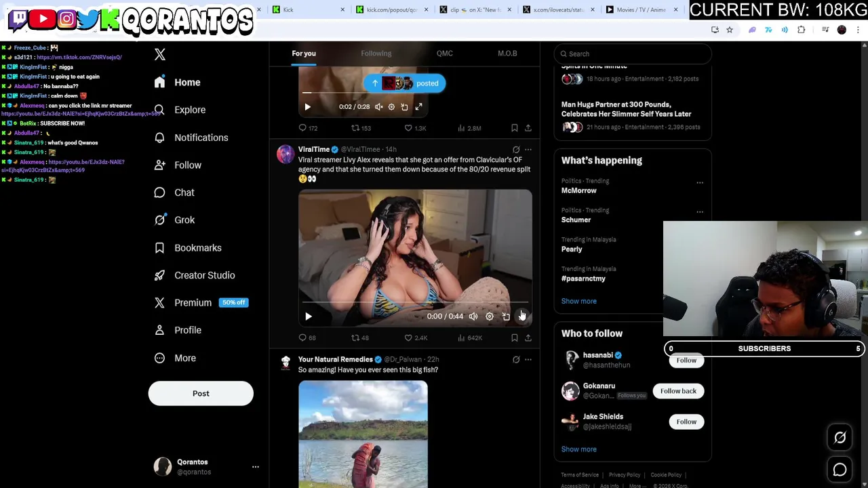The height and width of the screenshot is (488, 868).
Task: Open more options for Schumer trend
Action: coord(700,211)
